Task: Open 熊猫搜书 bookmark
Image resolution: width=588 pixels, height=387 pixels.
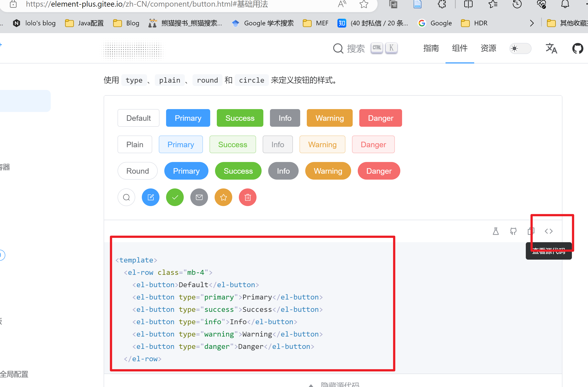Action: [x=185, y=23]
